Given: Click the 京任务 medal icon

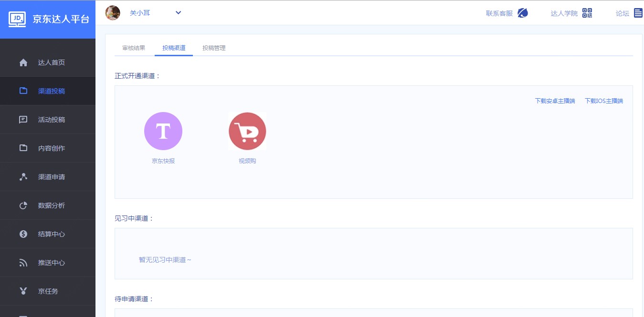Looking at the screenshot, I should (23, 291).
